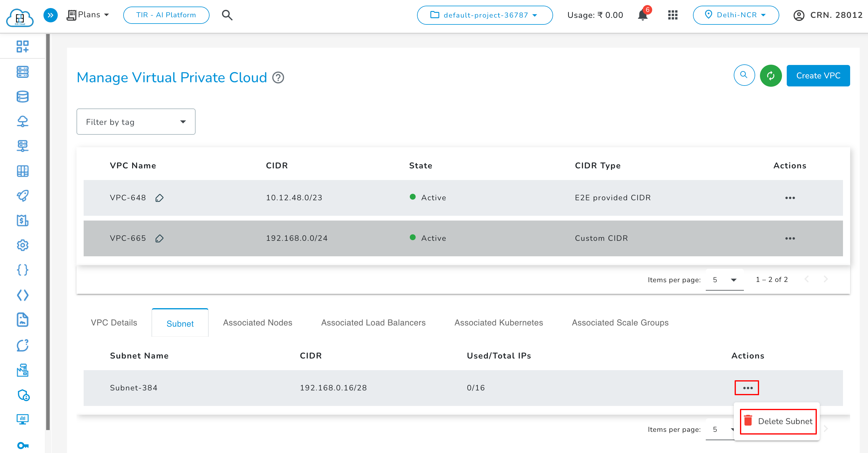Image resolution: width=868 pixels, height=453 pixels.
Task: Open the header search magnifier
Action: [227, 15]
